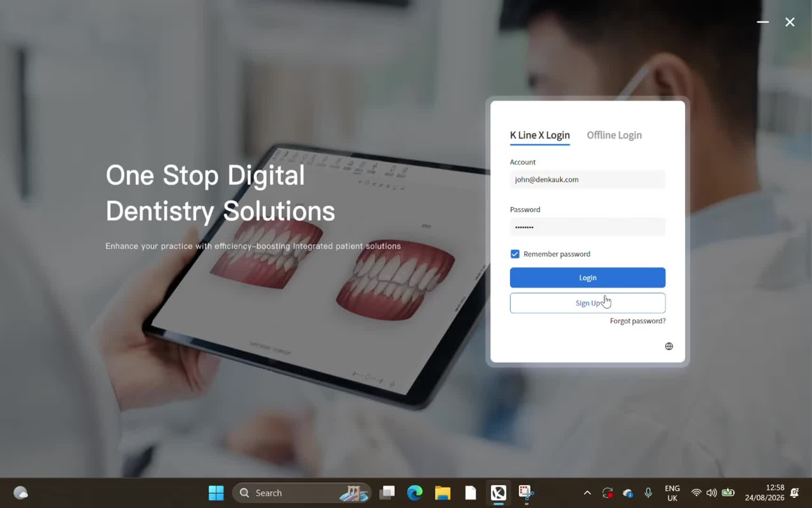The width and height of the screenshot is (812, 508).
Task: Check the battery status icon
Action: (728, 493)
